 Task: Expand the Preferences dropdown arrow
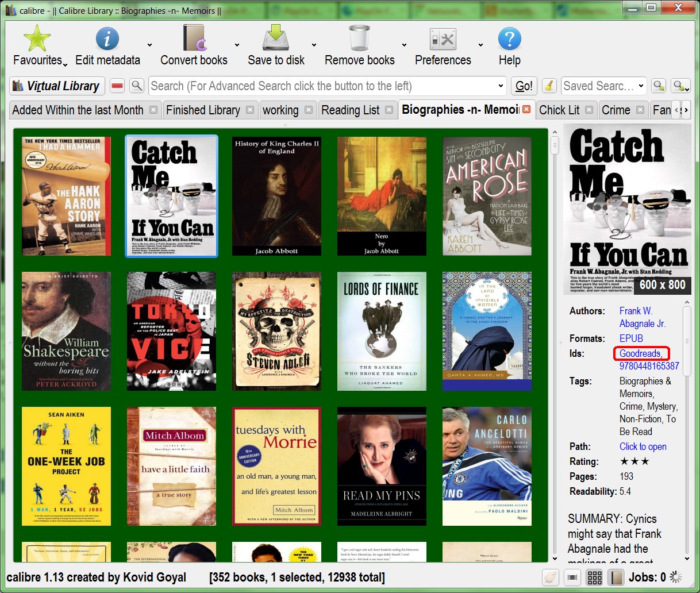pos(480,45)
